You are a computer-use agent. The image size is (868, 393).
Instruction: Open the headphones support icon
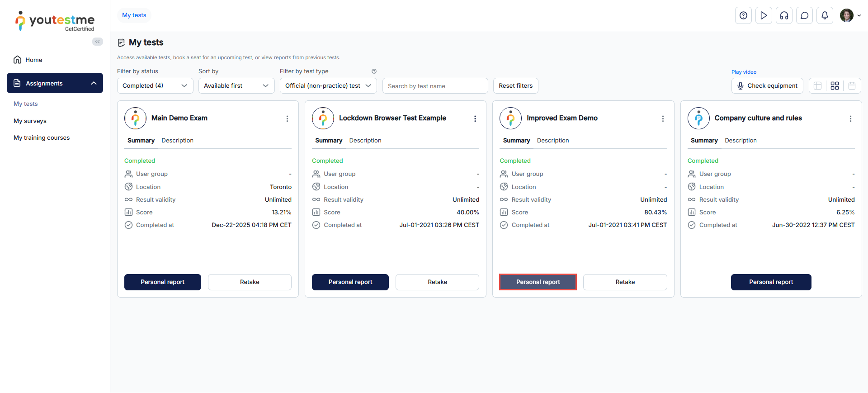pos(784,15)
